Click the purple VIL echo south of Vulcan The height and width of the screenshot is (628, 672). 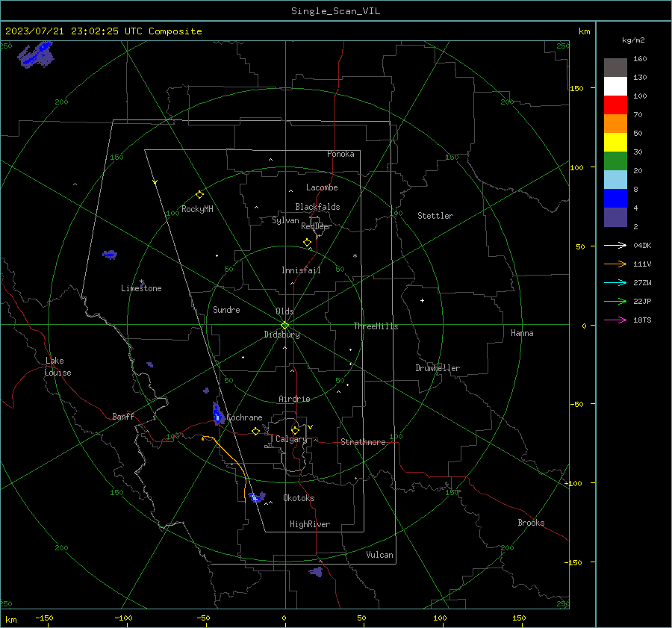317,571
